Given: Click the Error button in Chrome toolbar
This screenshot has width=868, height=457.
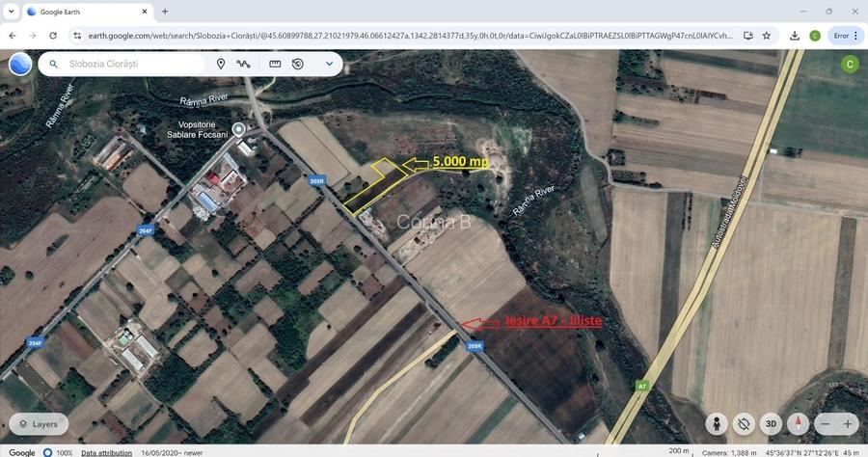Looking at the screenshot, I should point(844,36).
